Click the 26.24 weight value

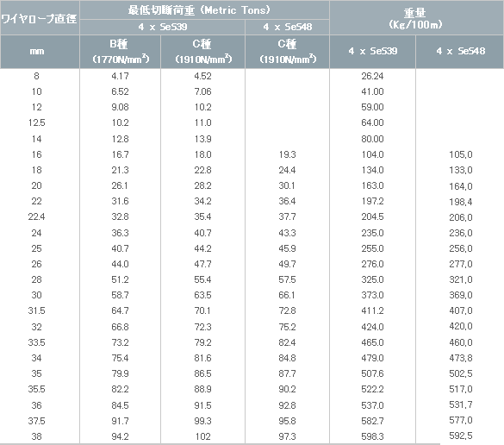click(x=372, y=76)
